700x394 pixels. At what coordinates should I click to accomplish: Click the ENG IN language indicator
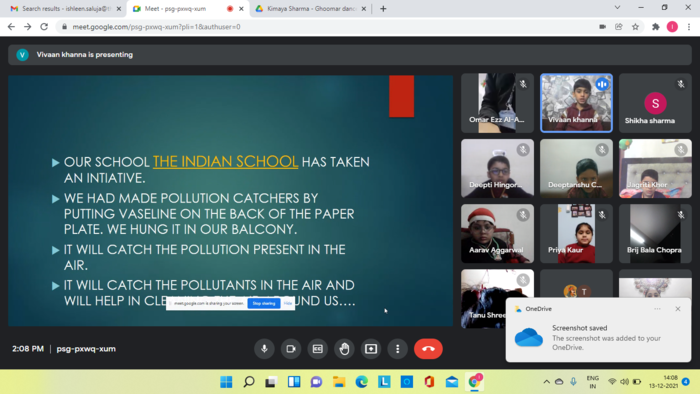pos(592,382)
